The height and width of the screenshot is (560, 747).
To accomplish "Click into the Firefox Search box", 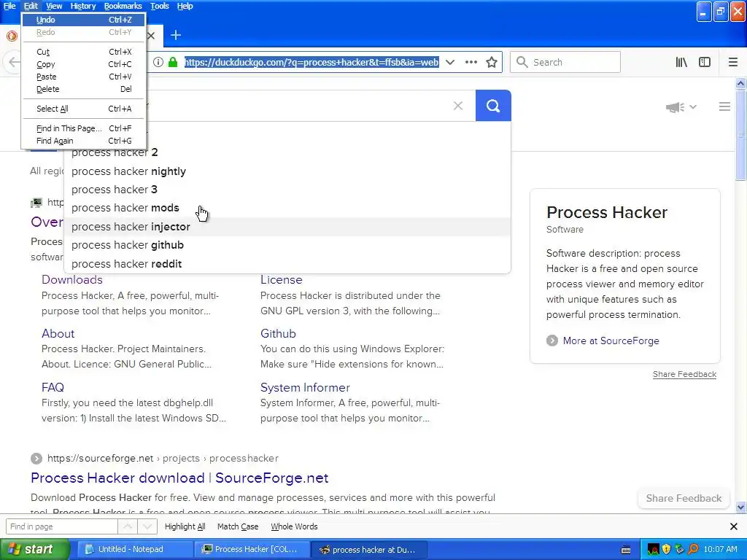I will point(565,63).
